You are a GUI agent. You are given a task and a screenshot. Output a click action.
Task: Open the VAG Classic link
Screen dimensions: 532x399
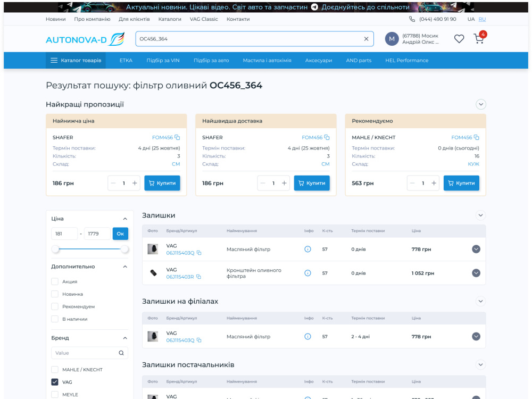click(x=204, y=19)
